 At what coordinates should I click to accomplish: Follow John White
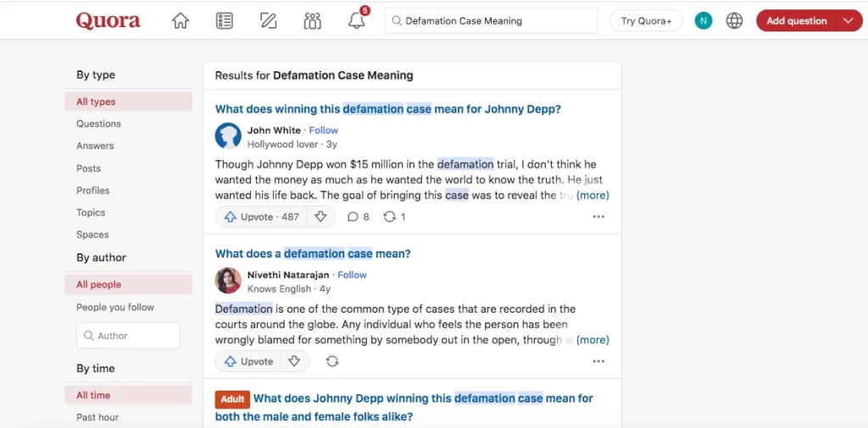[x=323, y=131]
